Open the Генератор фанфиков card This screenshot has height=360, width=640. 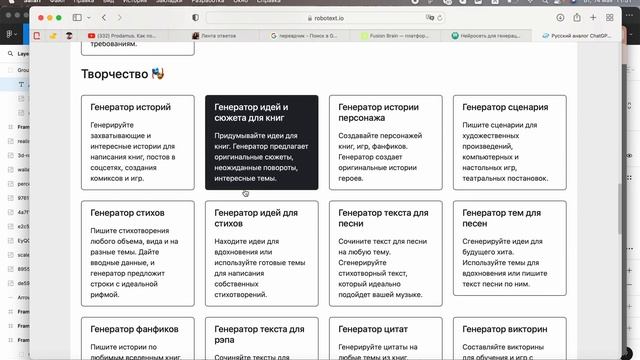[x=138, y=339]
